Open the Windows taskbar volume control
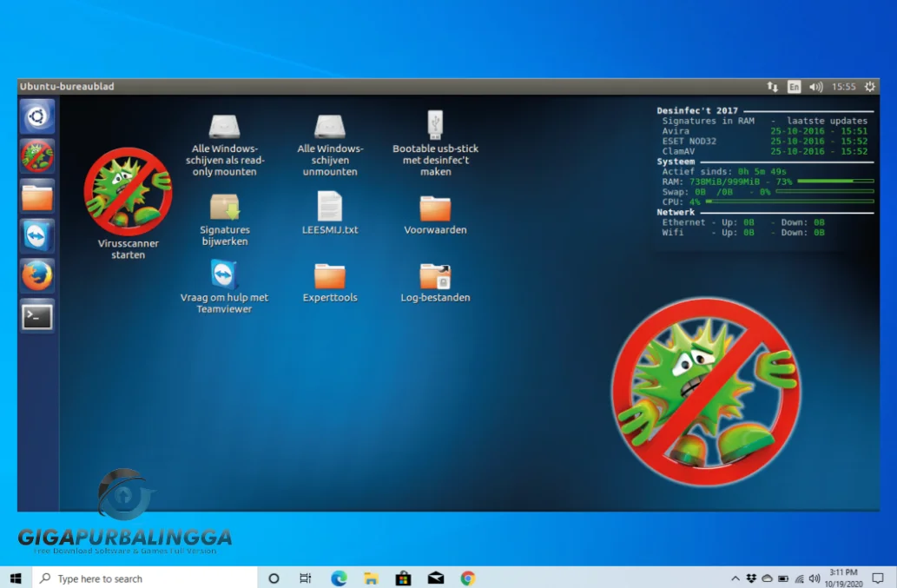Image resolution: width=897 pixels, height=588 pixels. tap(815, 578)
